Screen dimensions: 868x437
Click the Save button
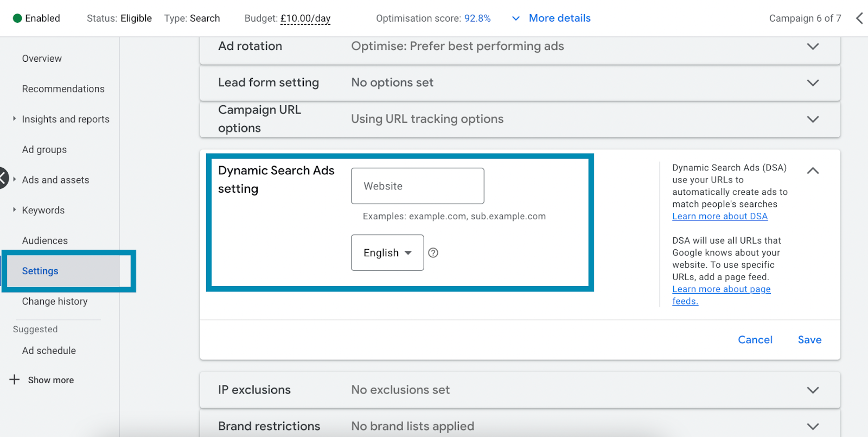809,340
